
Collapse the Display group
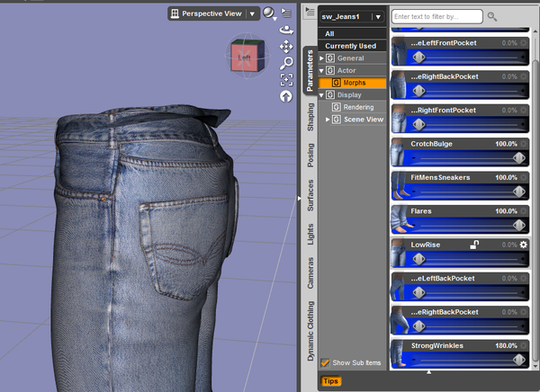click(321, 95)
